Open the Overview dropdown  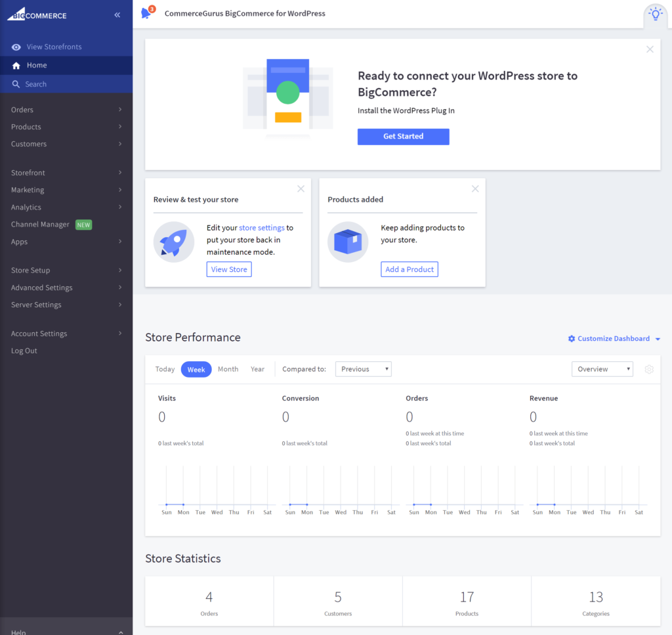point(602,369)
